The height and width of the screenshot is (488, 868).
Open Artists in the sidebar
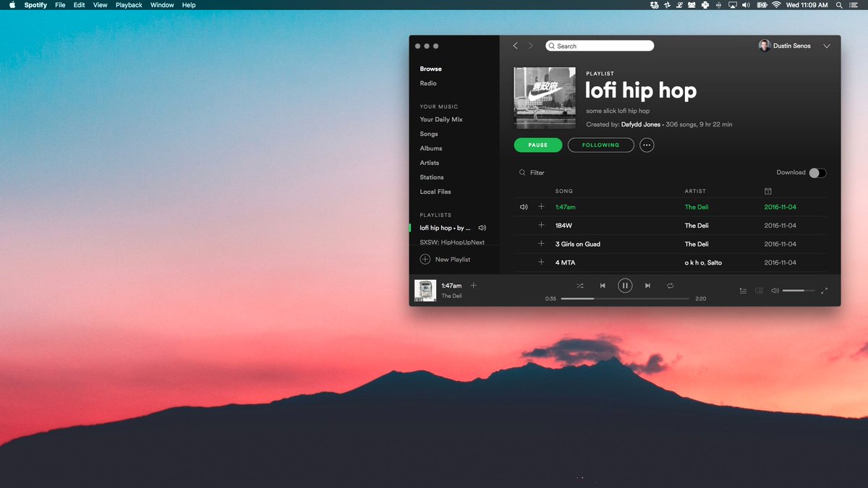[x=430, y=163]
